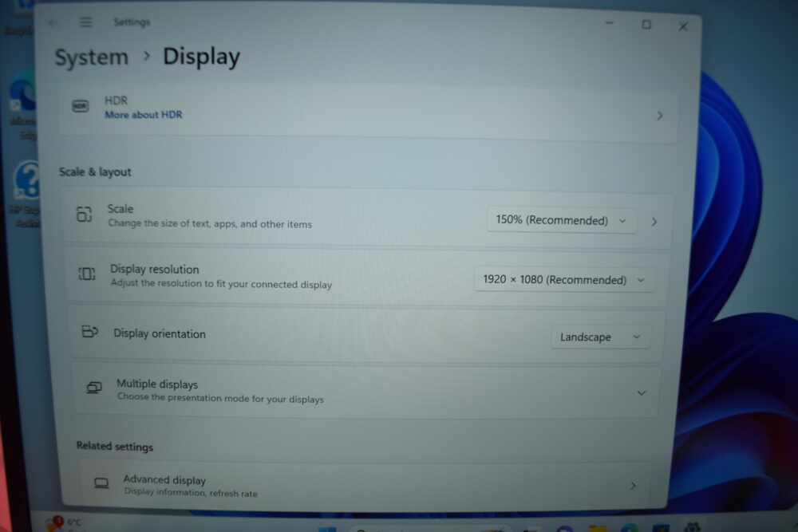Click the Display orientation icon
798x532 pixels.
[x=89, y=332]
